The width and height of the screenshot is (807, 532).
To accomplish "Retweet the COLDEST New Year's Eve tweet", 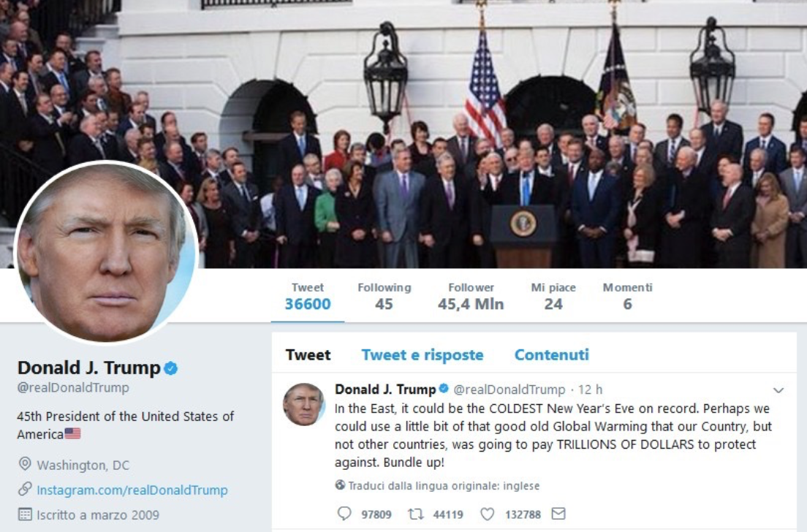I will (x=415, y=514).
